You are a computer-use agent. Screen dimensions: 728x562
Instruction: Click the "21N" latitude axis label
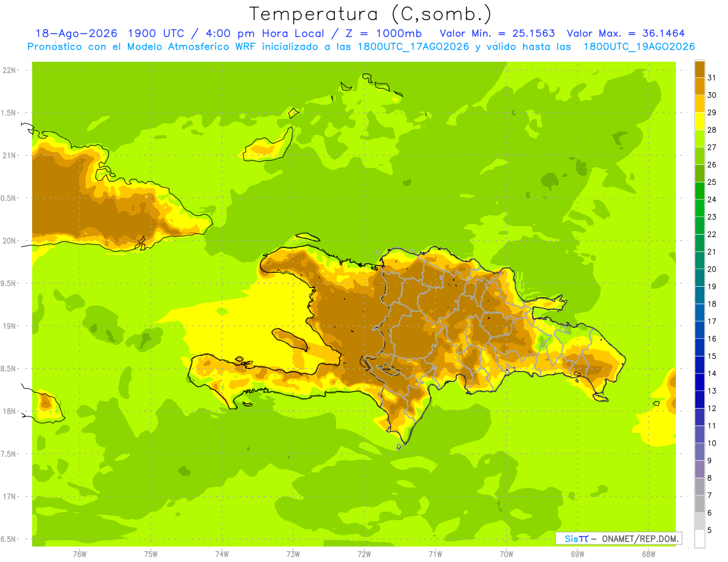click(10, 156)
